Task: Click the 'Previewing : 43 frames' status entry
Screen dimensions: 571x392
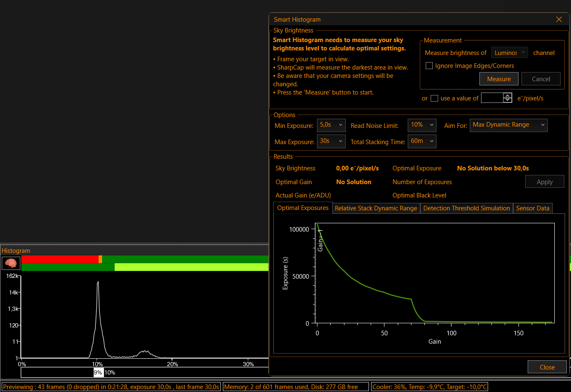Action: coord(111,387)
